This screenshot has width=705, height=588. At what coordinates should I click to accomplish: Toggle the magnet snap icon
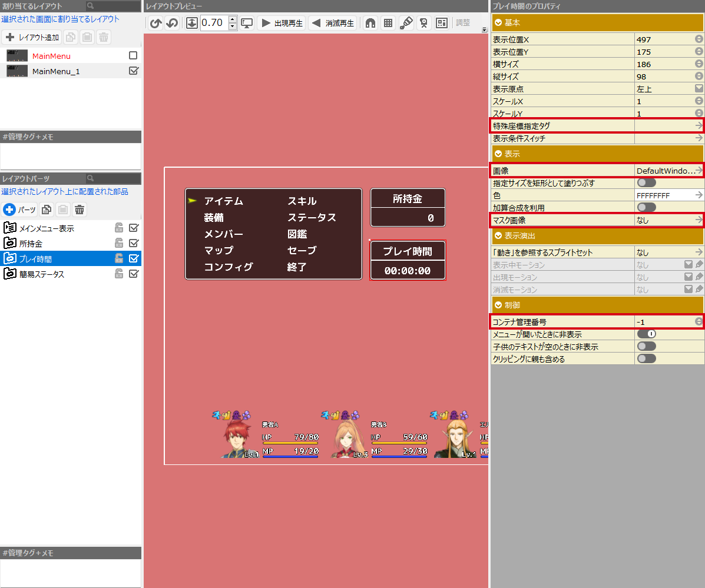coord(370,23)
